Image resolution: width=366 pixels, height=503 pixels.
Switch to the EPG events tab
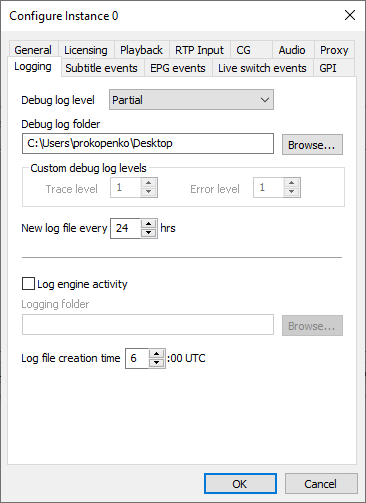(178, 68)
